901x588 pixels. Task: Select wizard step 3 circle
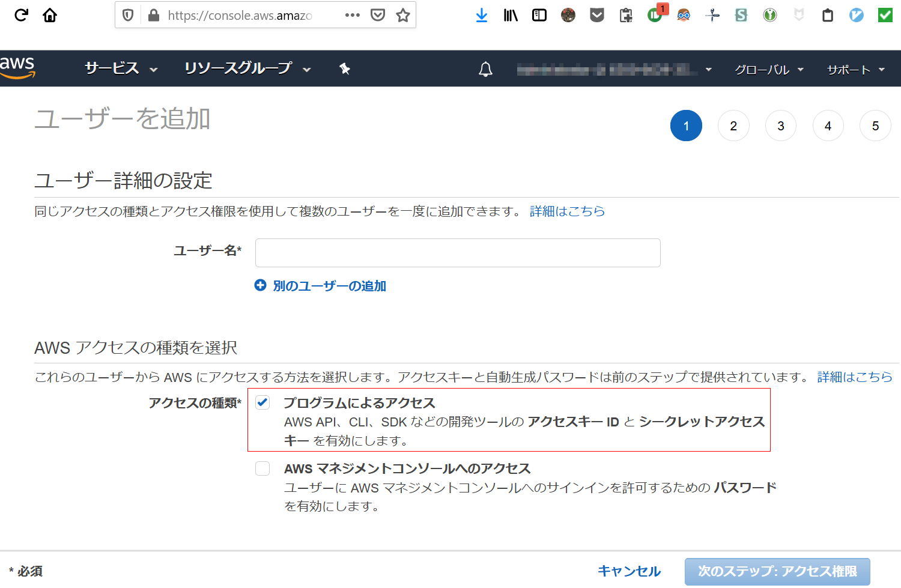pos(781,126)
